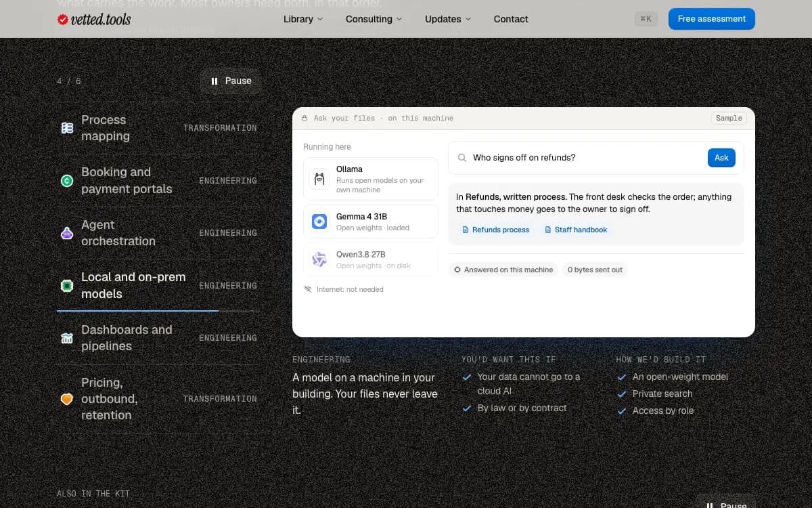Click the lock icon beside Ask your files

click(x=304, y=118)
